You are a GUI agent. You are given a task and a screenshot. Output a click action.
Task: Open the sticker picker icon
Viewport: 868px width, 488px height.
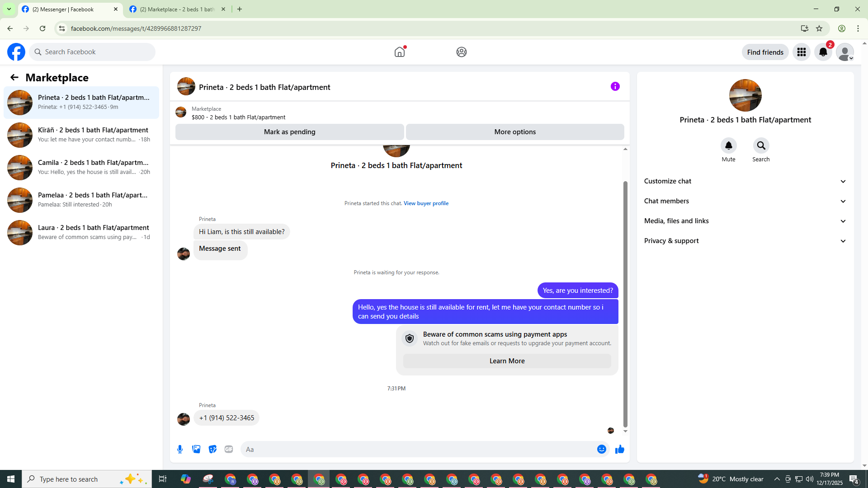[x=212, y=449]
